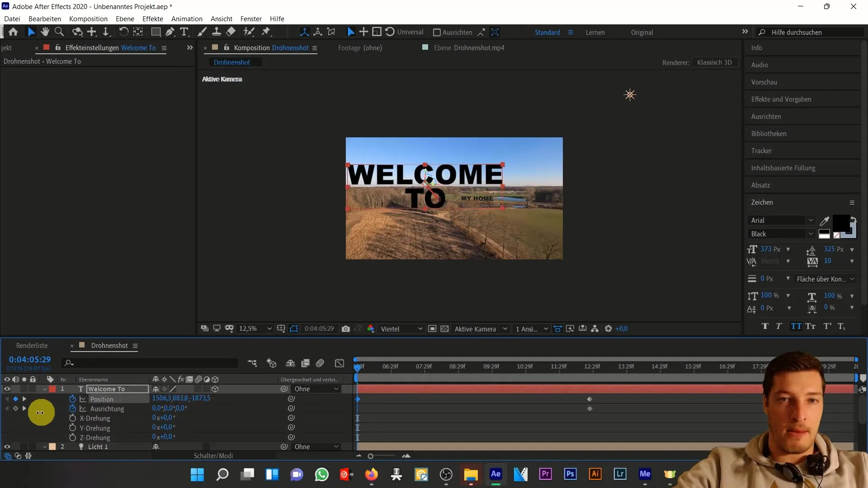Screen dimensions: 868x488
Task: Open the Inhaltsbasierte Füllung panel
Action: pyautogui.click(x=783, y=168)
